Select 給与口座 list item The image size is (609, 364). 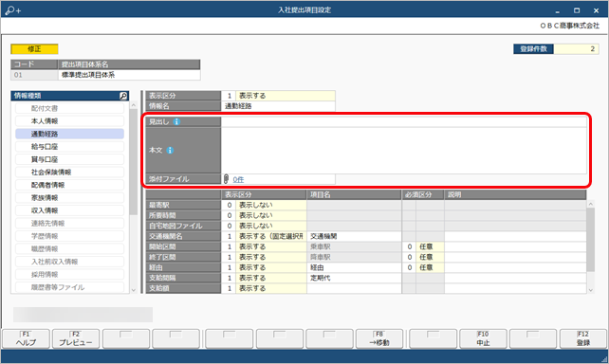coord(69,147)
